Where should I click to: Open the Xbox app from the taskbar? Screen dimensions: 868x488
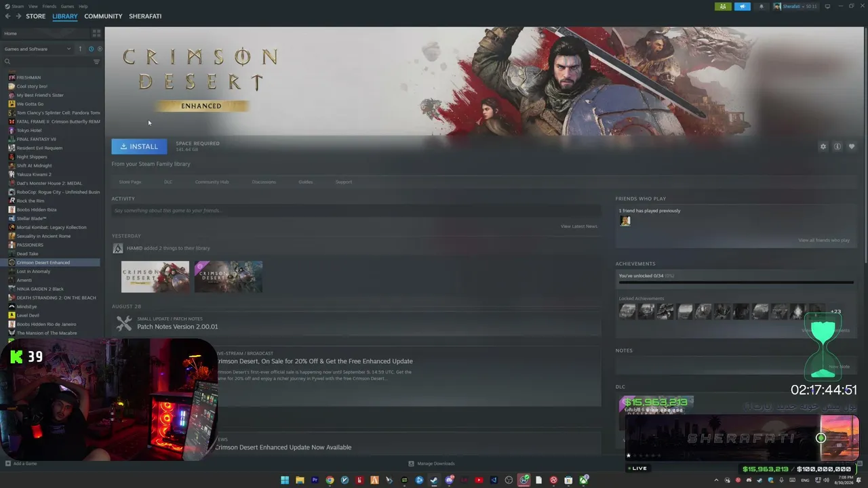click(583, 481)
